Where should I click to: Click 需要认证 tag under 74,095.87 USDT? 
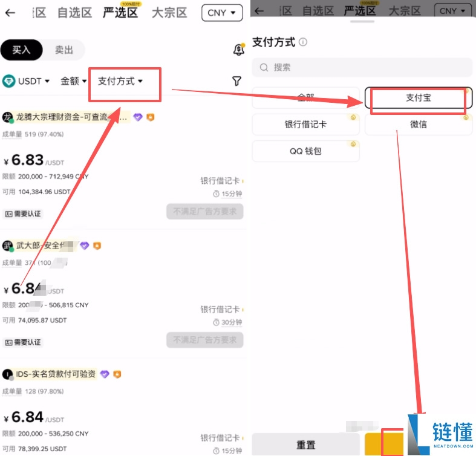(x=24, y=342)
